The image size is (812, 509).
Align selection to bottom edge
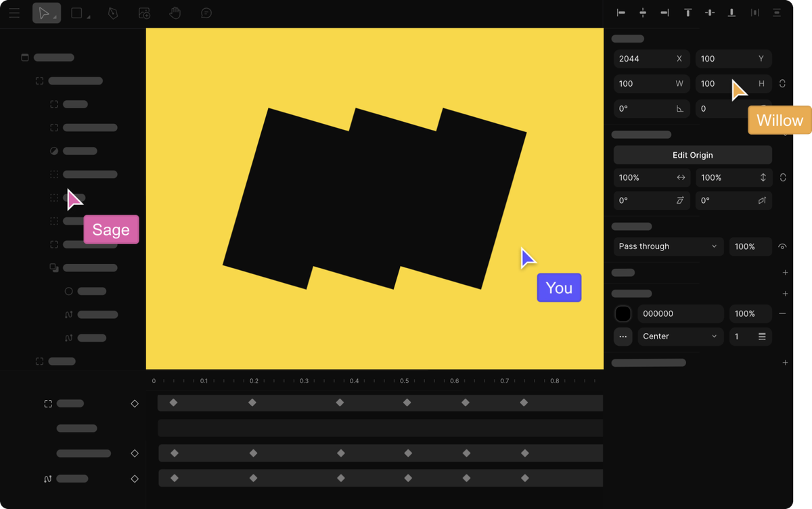(731, 13)
